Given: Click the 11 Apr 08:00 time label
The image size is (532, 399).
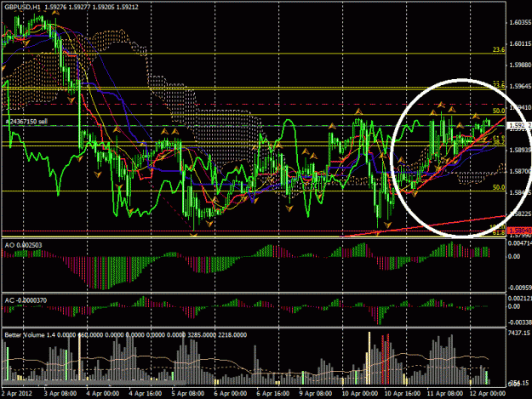Looking at the screenshot, I should [445, 393].
